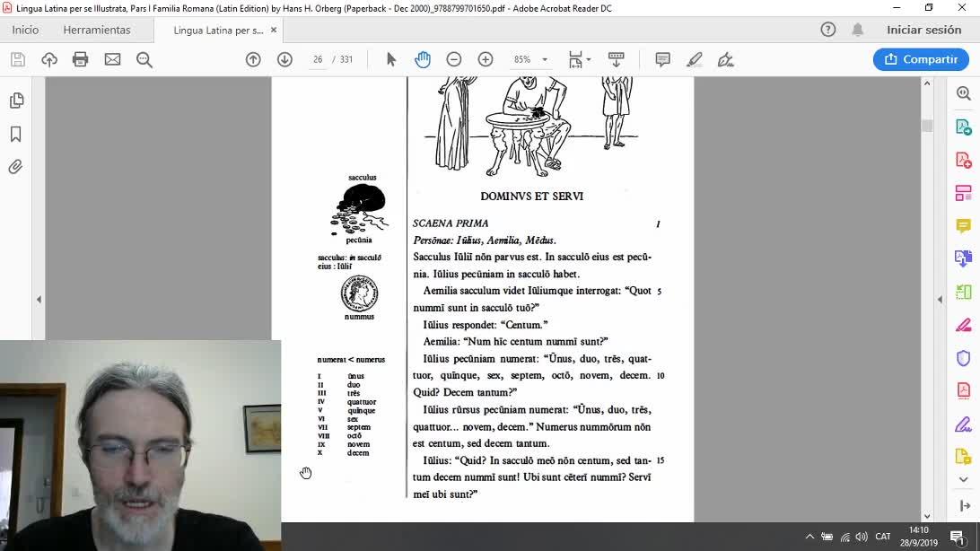
Task: Zoom in with the plus button
Action: (x=486, y=59)
